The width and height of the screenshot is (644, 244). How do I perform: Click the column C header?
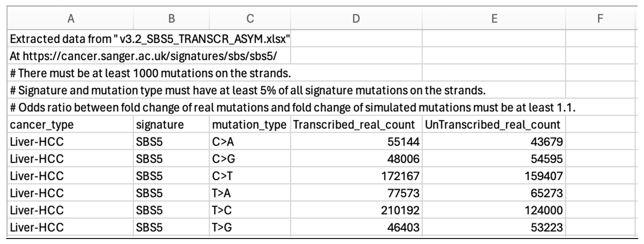[x=250, y=19]
